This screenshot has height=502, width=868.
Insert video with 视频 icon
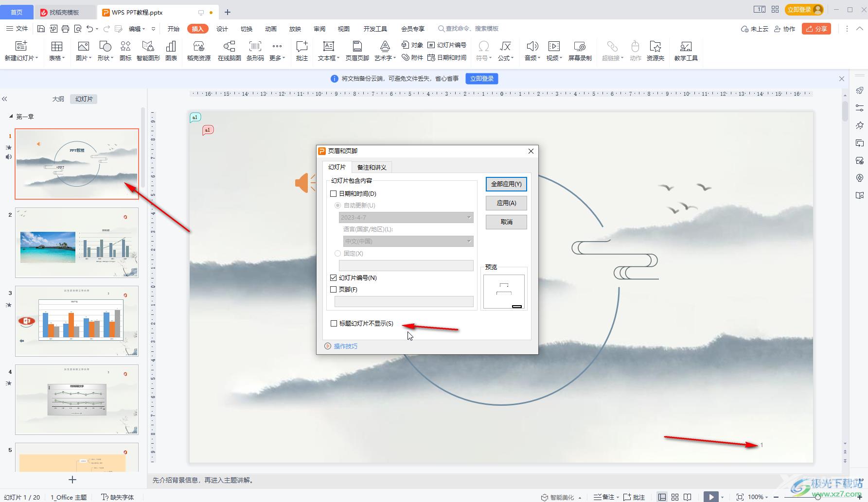pyautogui.click(x=554, y=51)
